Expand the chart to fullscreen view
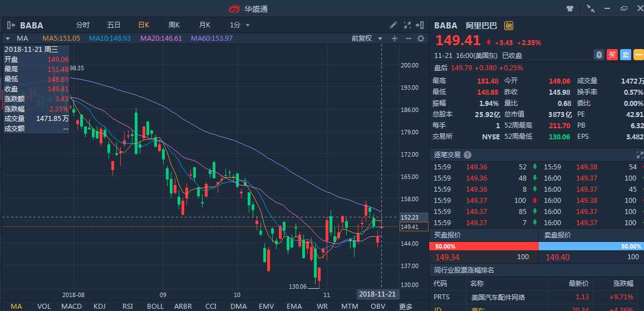 click(x=407, y=25)
